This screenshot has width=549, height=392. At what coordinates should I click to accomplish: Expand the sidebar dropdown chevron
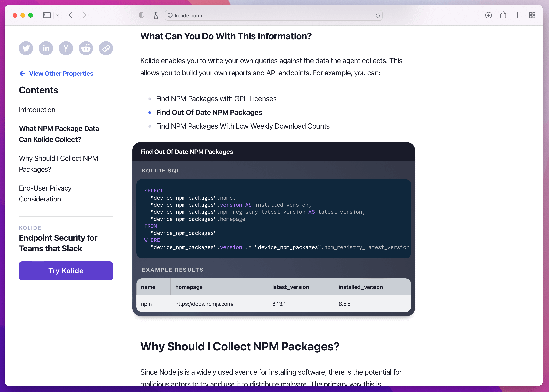click(57, 15)
